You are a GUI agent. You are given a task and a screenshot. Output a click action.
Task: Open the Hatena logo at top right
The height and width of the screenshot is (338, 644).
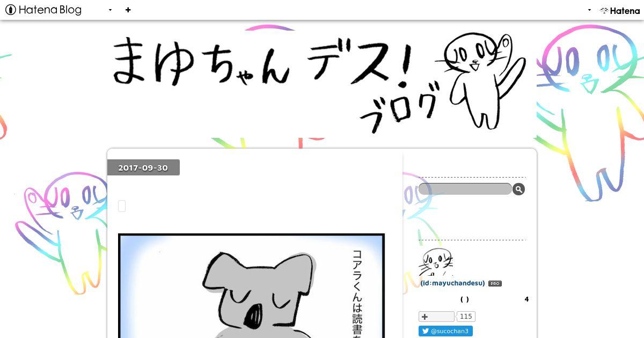(620, 10)
